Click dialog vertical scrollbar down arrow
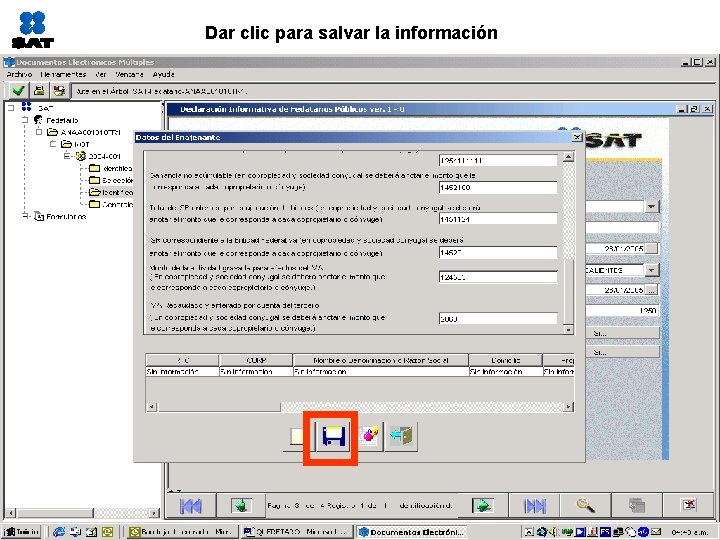 (x=568, y=329)
